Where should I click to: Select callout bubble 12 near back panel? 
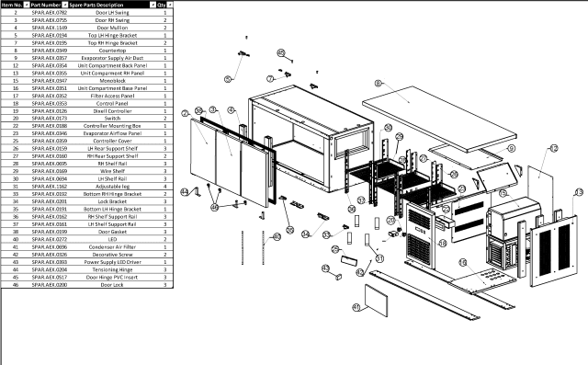pyautogui.click(x=554, y=148)
